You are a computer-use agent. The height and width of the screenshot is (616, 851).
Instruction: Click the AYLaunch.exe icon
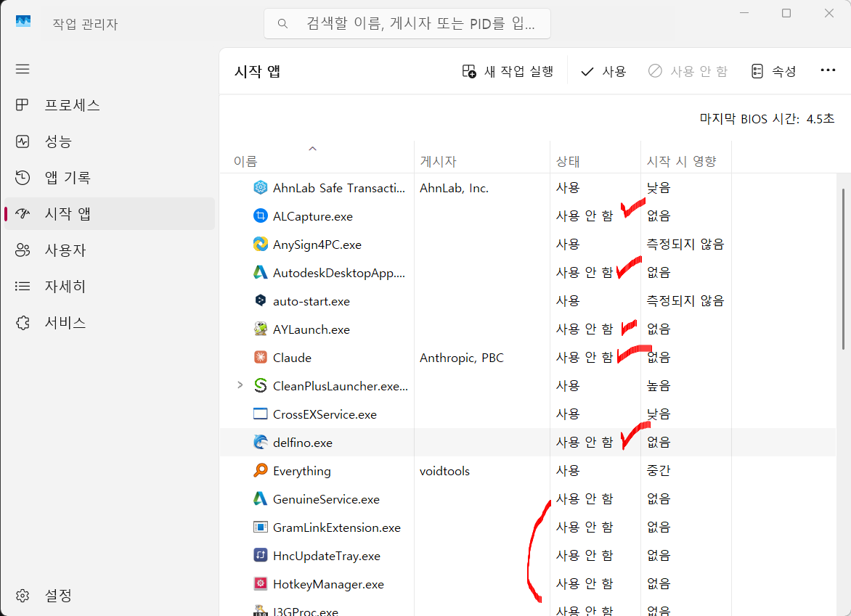261,329
